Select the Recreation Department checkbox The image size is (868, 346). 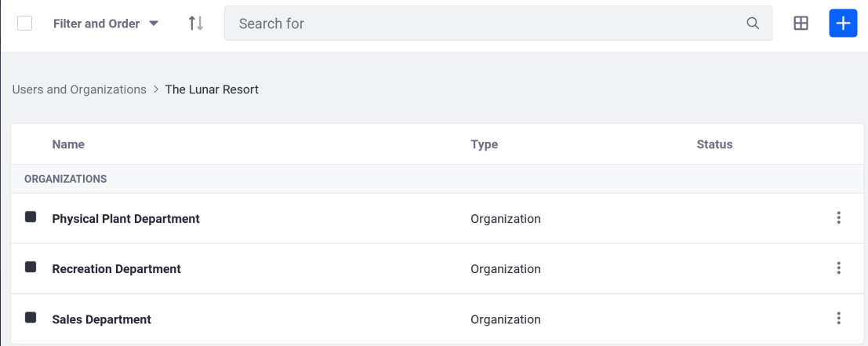click(31, 268)
